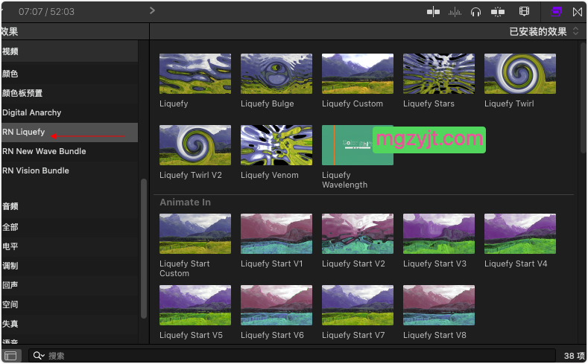Click the 07:07 / 52:03 timecode display

[46, 12]
